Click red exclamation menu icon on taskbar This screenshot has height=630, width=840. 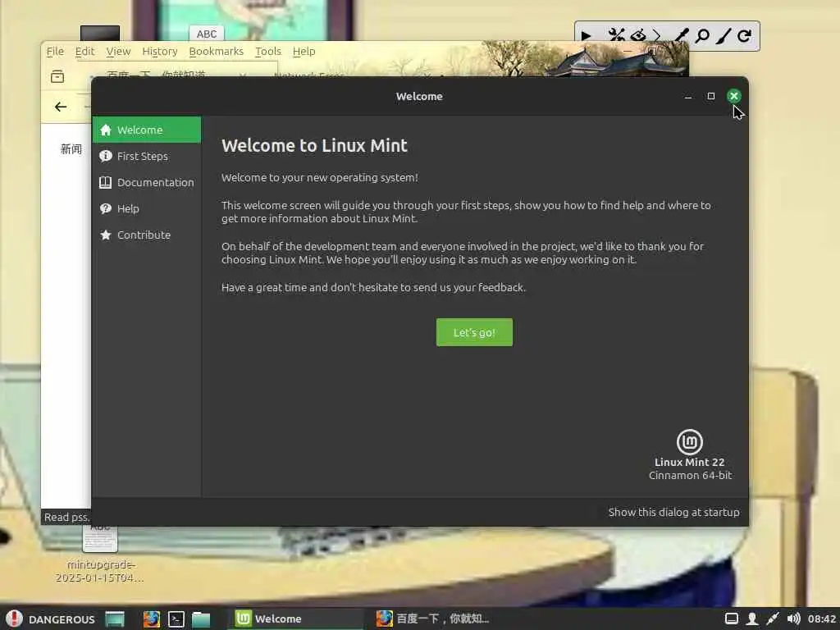pyautogui.click(x=14, y=619)
